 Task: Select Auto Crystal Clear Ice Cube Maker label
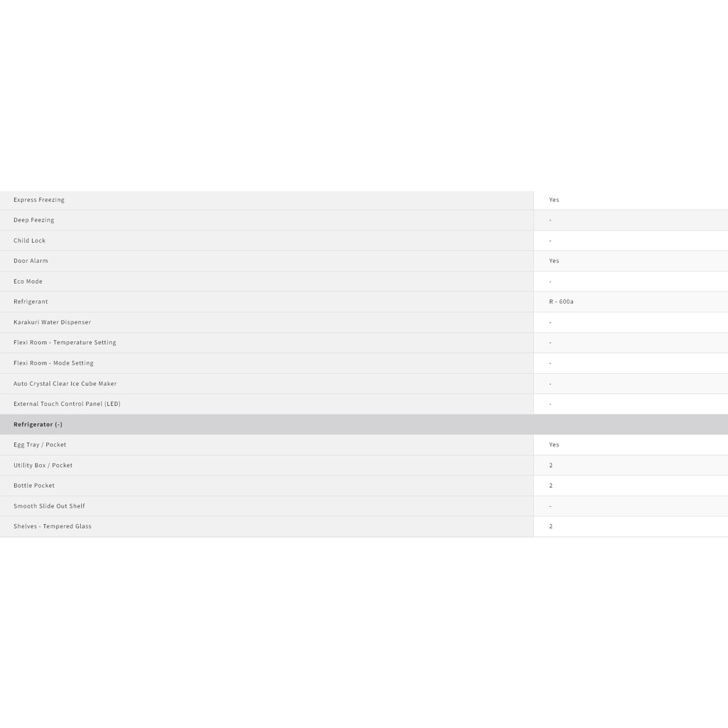pyautogui.click(x=65, y=384)
